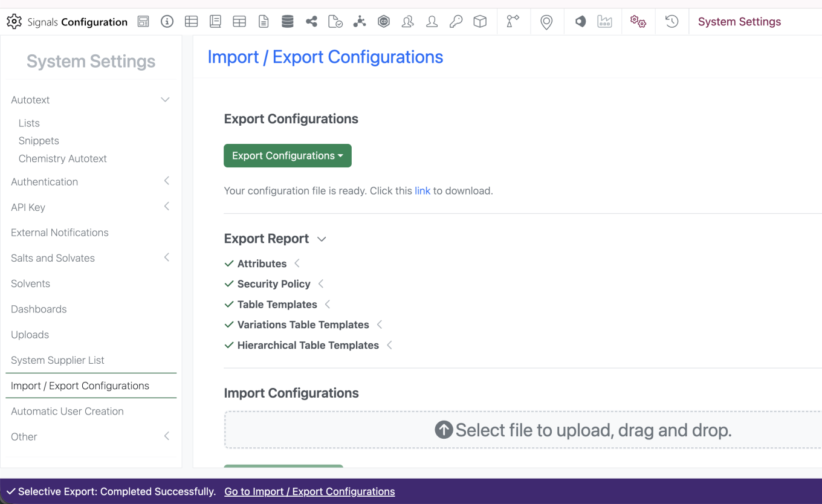Expand Hierarchical Table Templates report entry
Screen dimensions: 822x504
point(390,345)
